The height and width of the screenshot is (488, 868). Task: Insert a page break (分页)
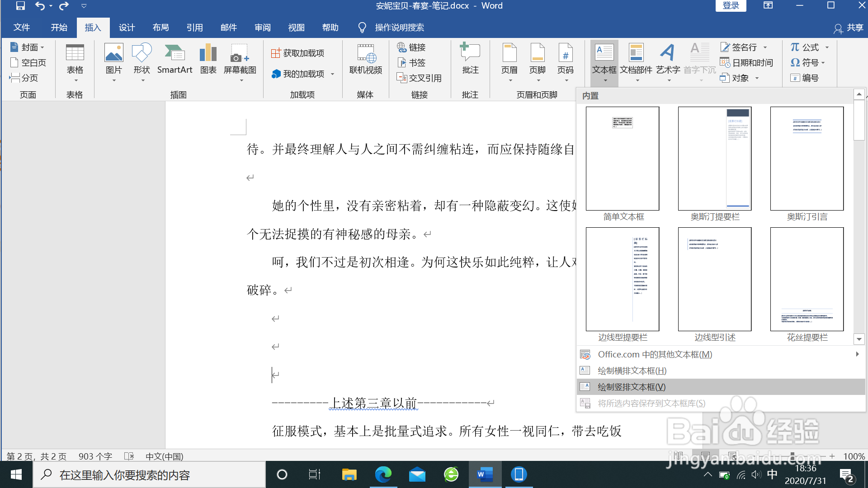24,78
